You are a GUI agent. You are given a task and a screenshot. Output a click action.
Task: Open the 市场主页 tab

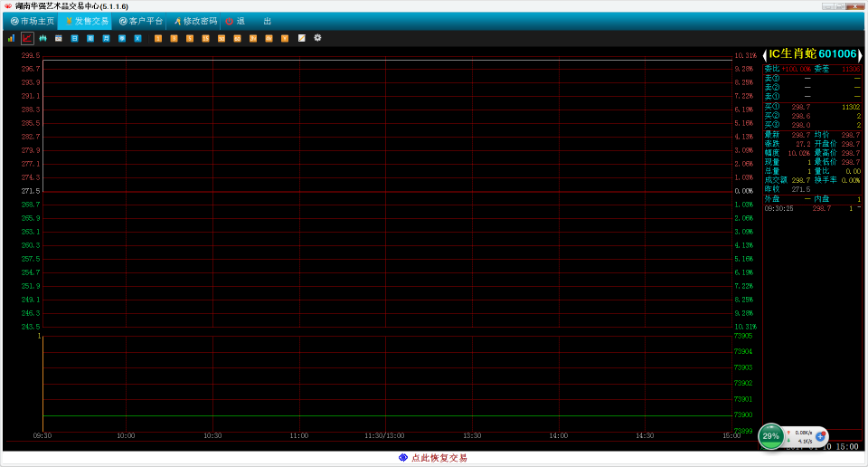[32, 21]
